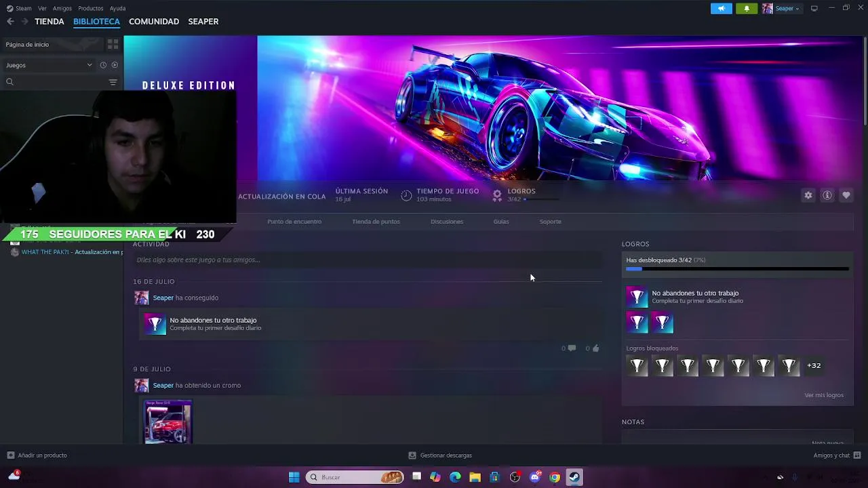The height and width of the screenshot is (488, 868).
Task: Switch to the BIBLIOTECA tab
Action: (96, 22)
